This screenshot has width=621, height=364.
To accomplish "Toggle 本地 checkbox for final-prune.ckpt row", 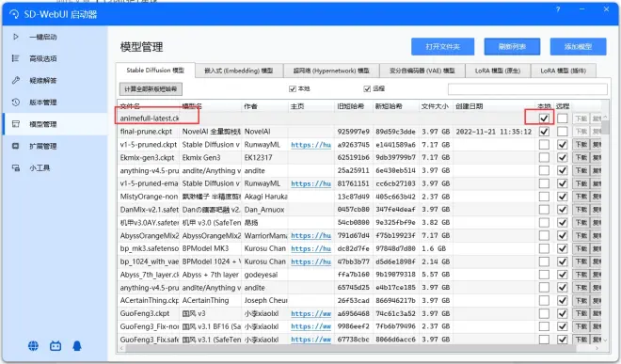I will pos(544,132).
